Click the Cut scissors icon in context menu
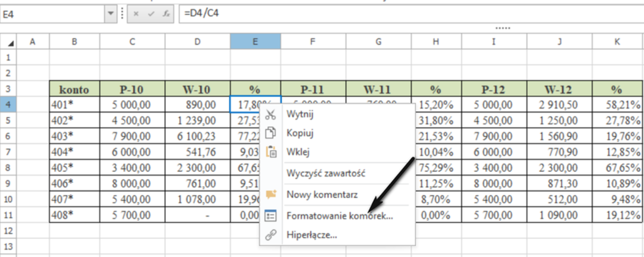 [x=271, y=114]
